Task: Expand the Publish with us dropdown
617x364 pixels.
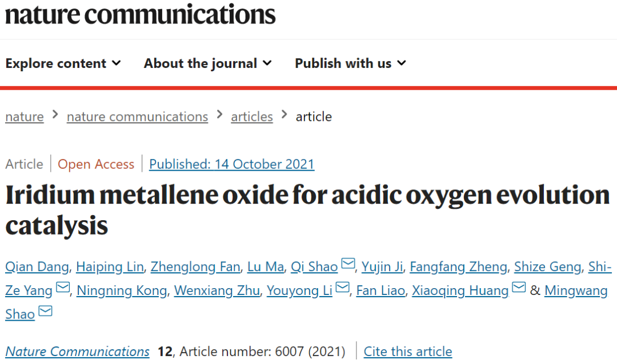Action: click(350, 63)
